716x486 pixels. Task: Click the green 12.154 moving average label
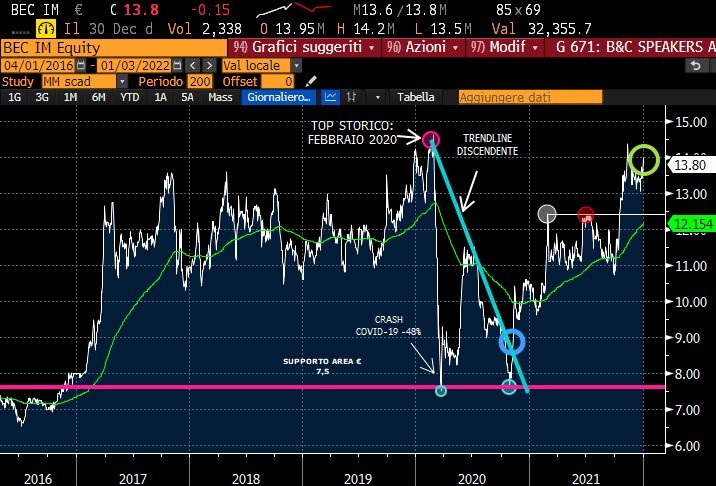coord(693,224)
